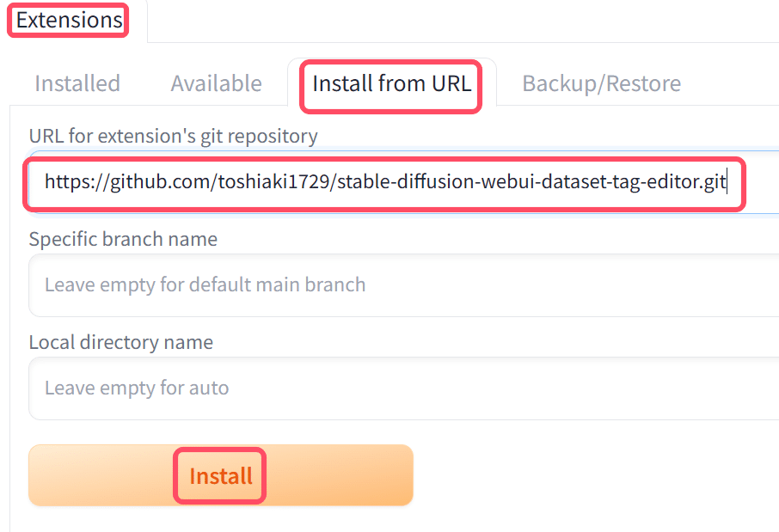This screenshot has height=532, width=779.
Task: Click the Local directory name field
Action: (x=385, y=388)
